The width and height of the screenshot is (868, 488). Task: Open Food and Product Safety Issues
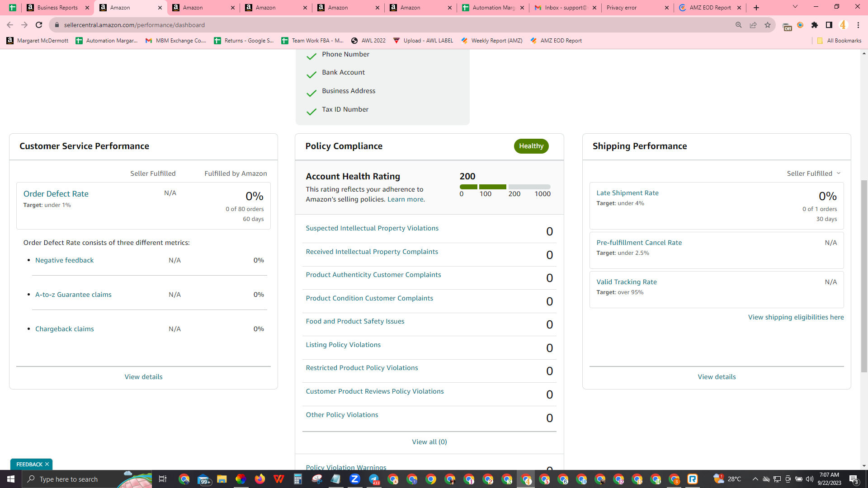click(x=355, y=321)
